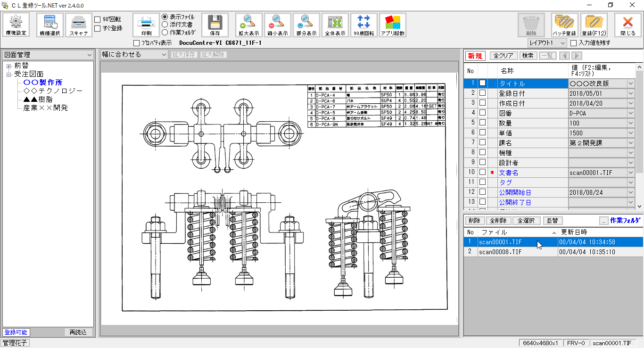Sort by ファイル column header

click(518, 232)
